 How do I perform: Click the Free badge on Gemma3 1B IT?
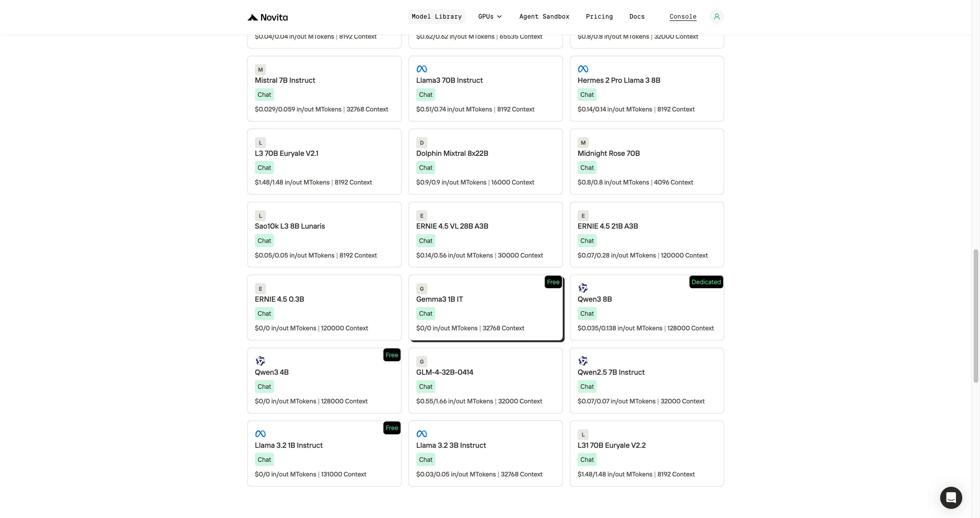coord(553,282)
